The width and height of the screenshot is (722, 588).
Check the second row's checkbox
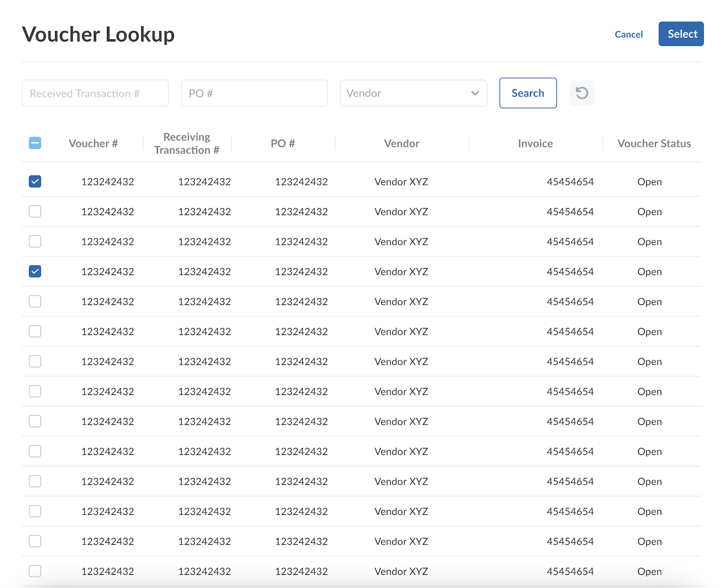coord(35,211)
